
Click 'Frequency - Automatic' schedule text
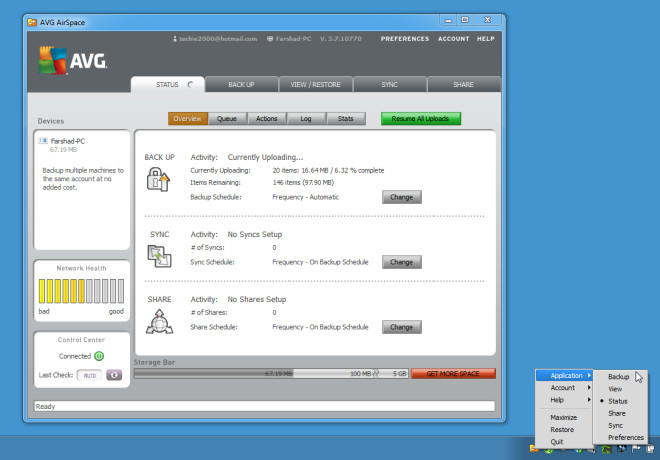tap(306, 197)
